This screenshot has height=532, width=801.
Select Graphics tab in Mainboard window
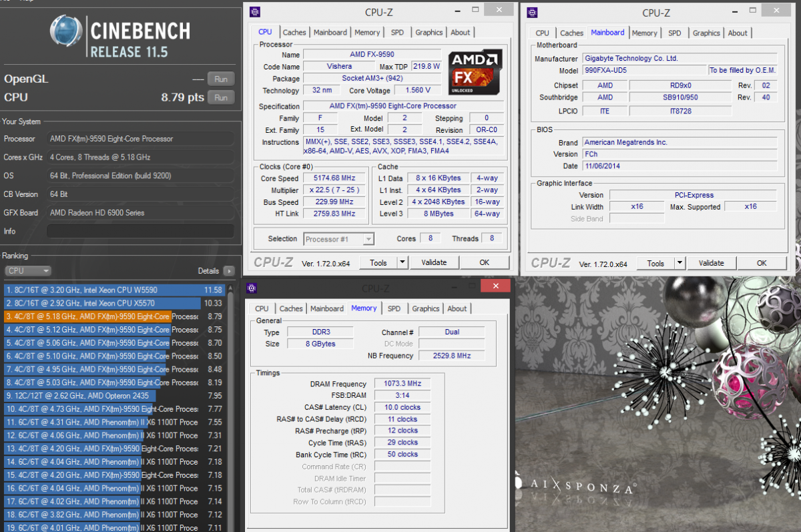coord(706,33)
